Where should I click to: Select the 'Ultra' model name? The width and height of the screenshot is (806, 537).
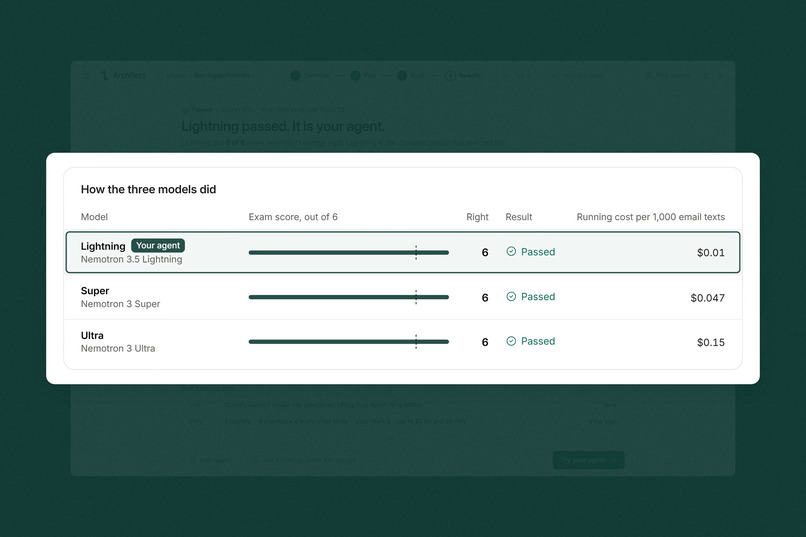click(92, 336)
